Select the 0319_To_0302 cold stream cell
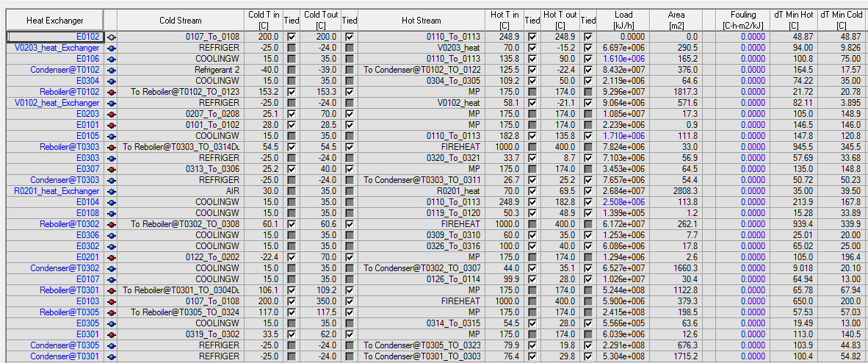868x363 pixels. pos(181,334)
